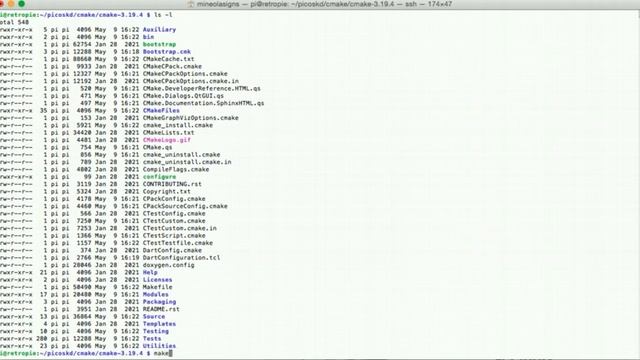The height and width of the screenshot is (360, 640).
Task: Select the CMake.Dialogs.QtGUI.qs file name
Action: (183, 96)
